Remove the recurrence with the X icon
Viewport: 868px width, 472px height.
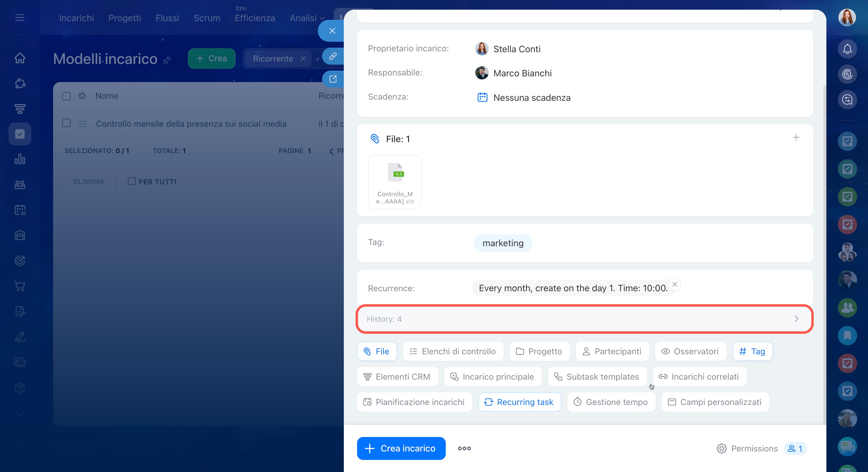coord(674,284)
